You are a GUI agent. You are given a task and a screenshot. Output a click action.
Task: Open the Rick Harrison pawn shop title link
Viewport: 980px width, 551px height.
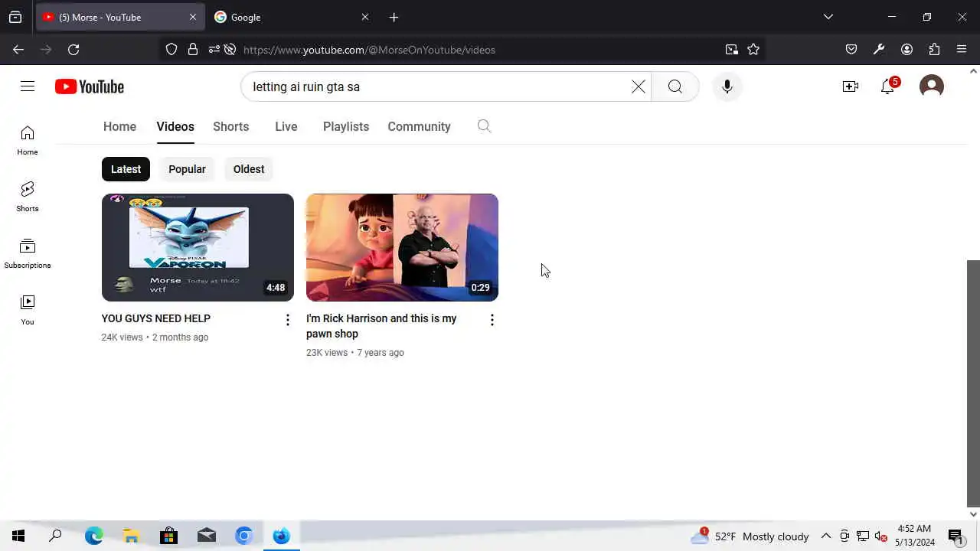click(381, 326)
